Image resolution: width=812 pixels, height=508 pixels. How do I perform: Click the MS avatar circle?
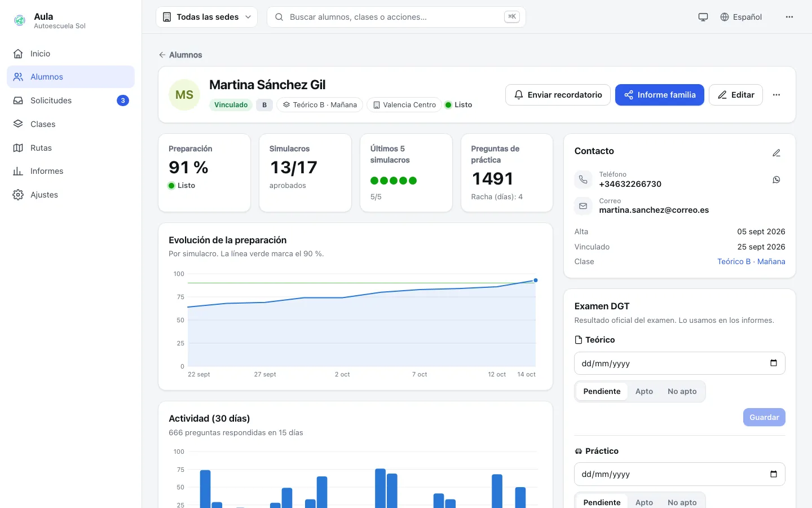tap(184, 95)
